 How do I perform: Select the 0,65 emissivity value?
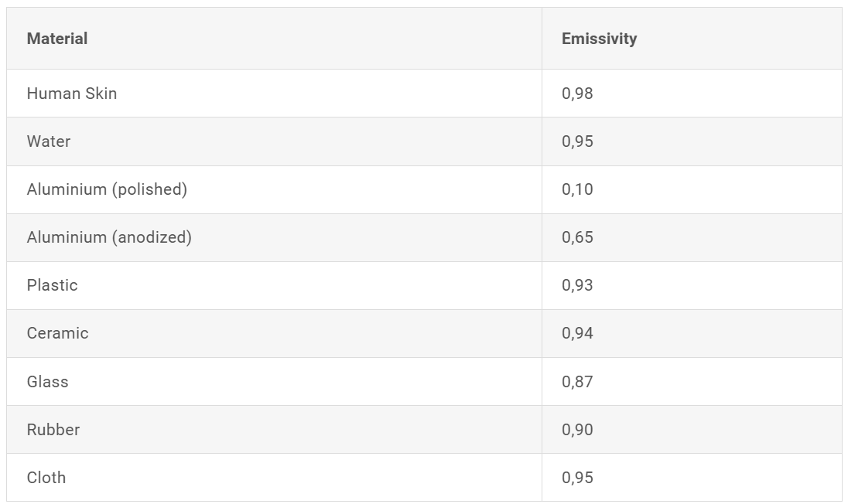click(577, 237)
